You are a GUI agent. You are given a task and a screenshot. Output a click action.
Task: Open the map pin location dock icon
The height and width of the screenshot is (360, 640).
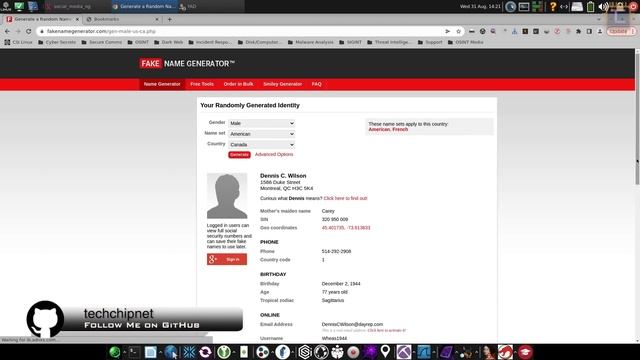[x=385, y=351]
